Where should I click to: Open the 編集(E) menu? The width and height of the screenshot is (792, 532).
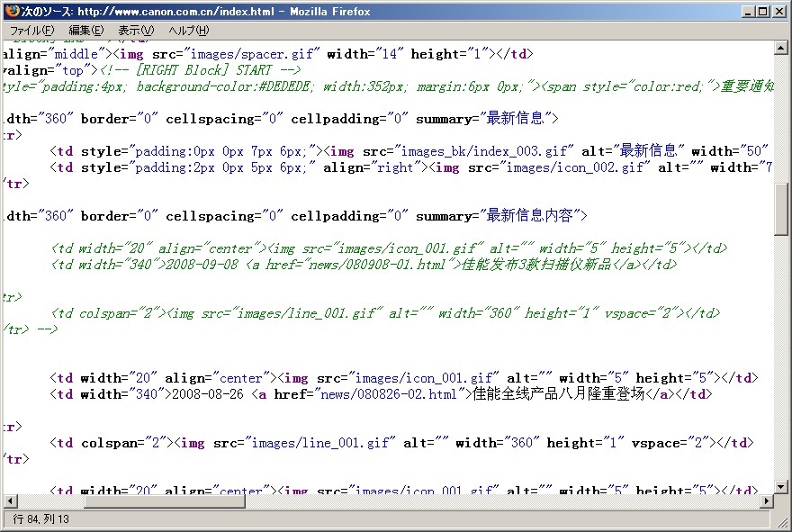[x=85, y=31]
